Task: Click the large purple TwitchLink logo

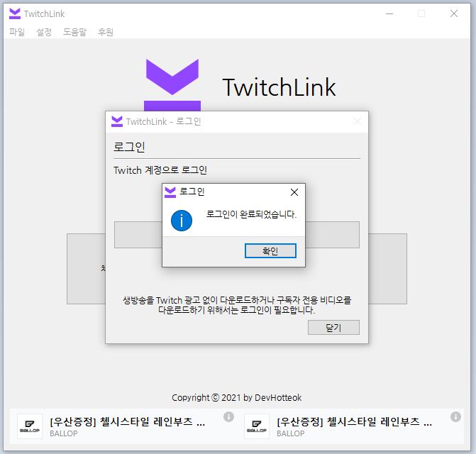Action: (172, 85)
